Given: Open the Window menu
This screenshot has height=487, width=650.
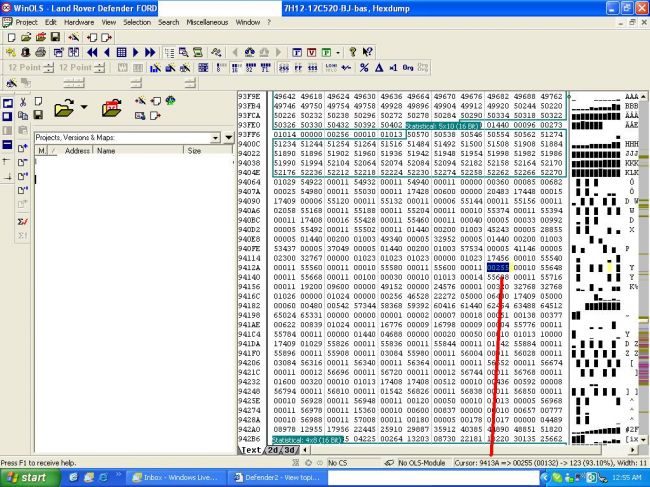Looking at the screenshot, I should (247, 22).
